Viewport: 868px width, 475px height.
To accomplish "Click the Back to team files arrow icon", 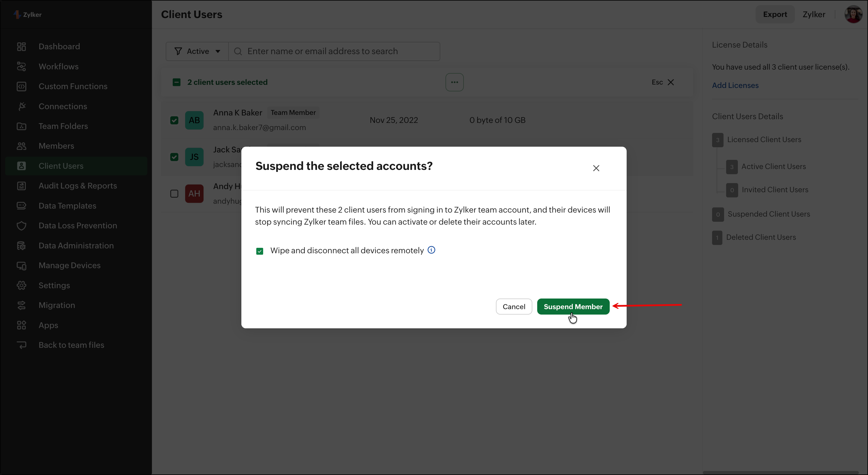I will coord(21,345).
